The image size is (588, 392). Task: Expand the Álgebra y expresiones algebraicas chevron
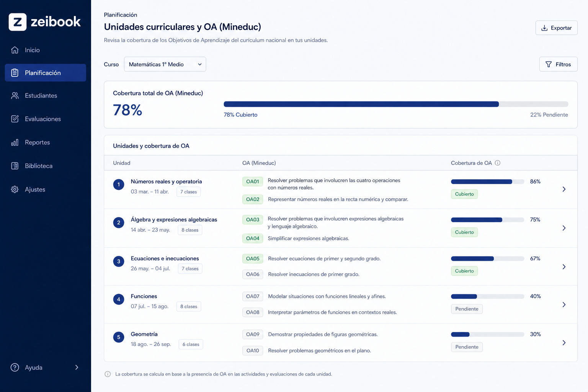coord(564,228)
